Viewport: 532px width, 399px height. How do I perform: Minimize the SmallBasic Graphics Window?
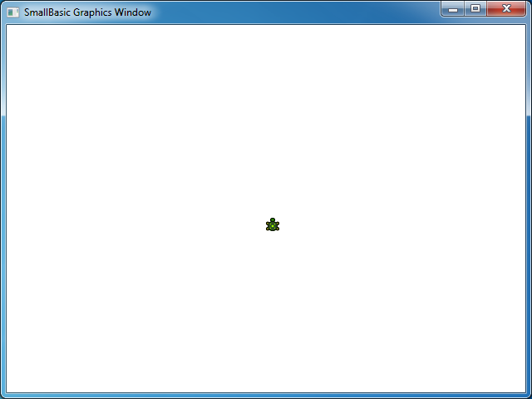click(x=452, y=9)
